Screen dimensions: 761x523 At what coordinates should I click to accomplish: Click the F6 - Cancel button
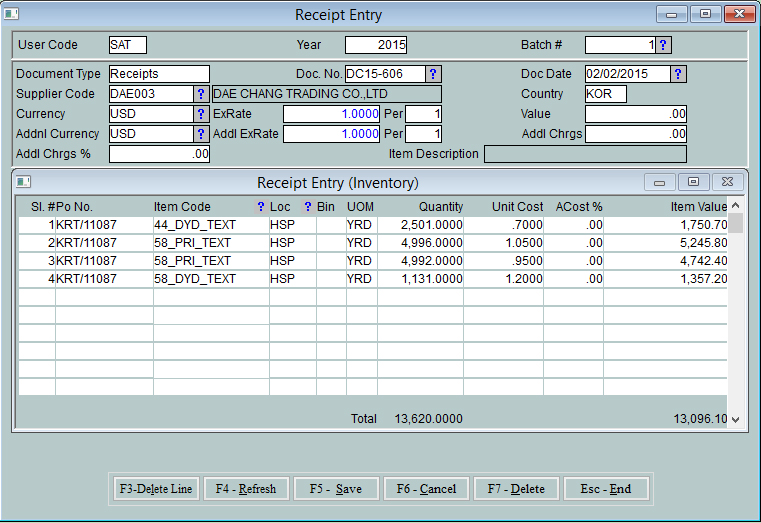tap(426, 489)
